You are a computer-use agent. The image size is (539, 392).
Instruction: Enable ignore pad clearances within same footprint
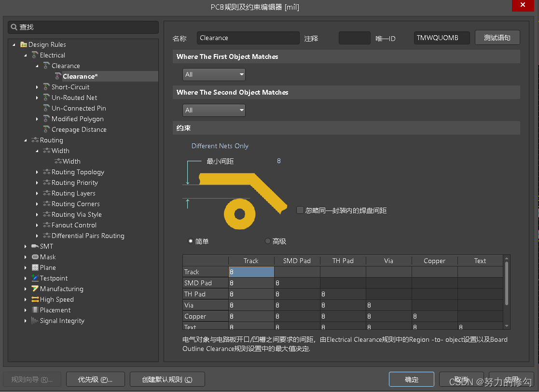pyautogui.click(x=300, y=210)
